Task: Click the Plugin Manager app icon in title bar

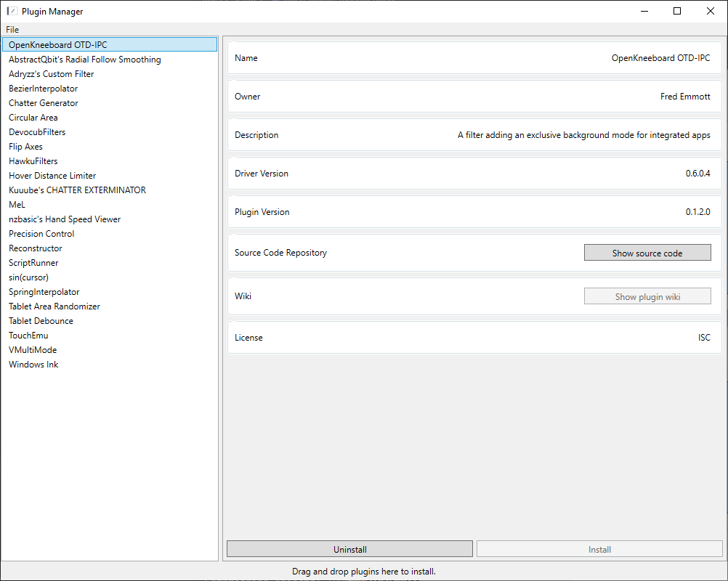Action: coord(12,11)
